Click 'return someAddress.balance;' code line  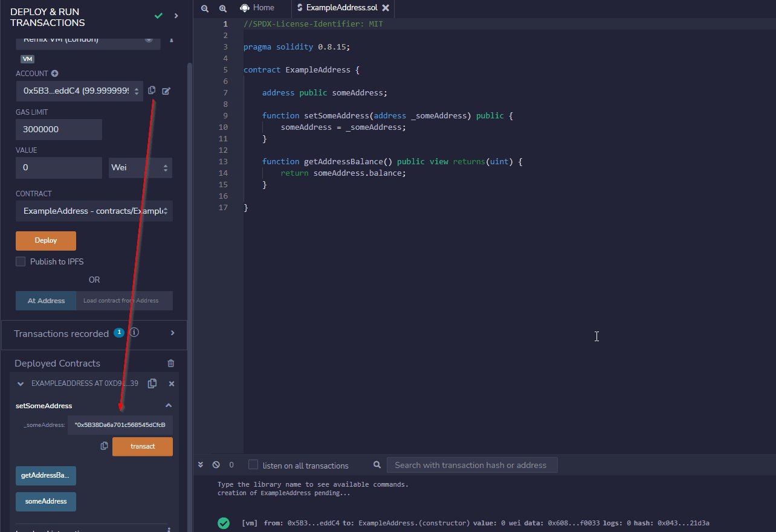(343, 173)
